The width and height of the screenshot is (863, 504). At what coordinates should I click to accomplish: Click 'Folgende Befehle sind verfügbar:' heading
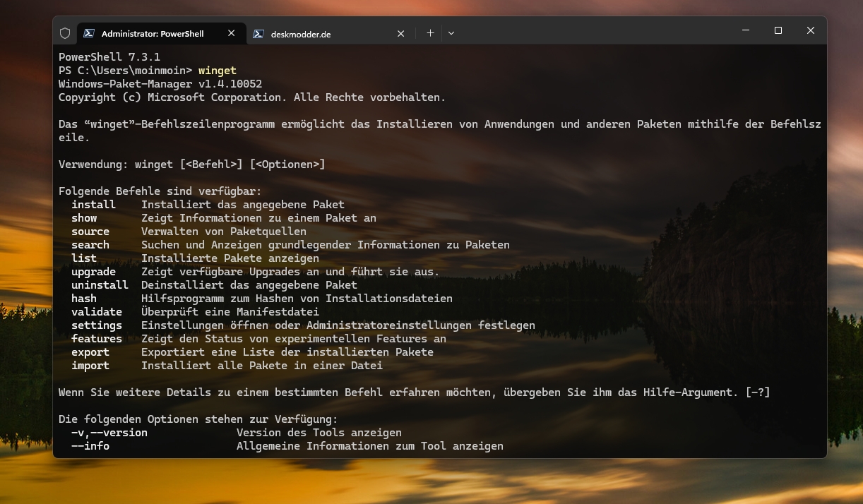(x=160, y=191)
